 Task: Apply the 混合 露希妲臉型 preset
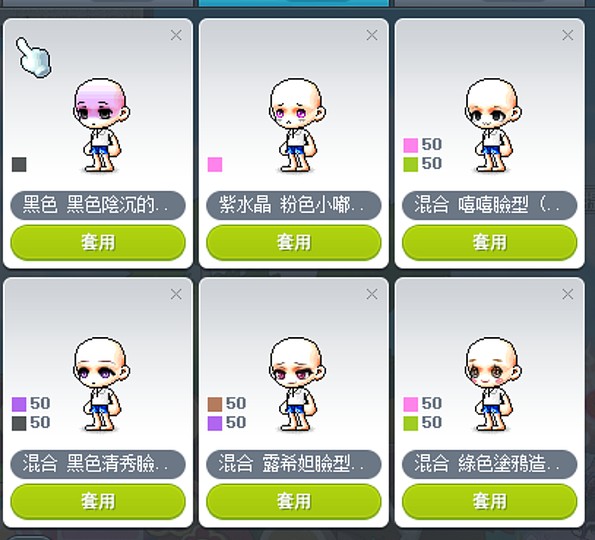294,501
